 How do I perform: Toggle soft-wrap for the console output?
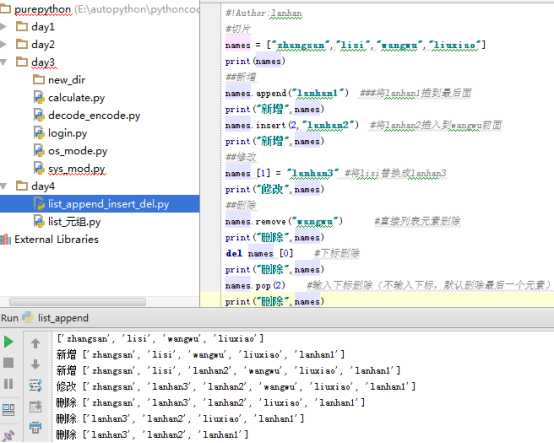[35, 385]
